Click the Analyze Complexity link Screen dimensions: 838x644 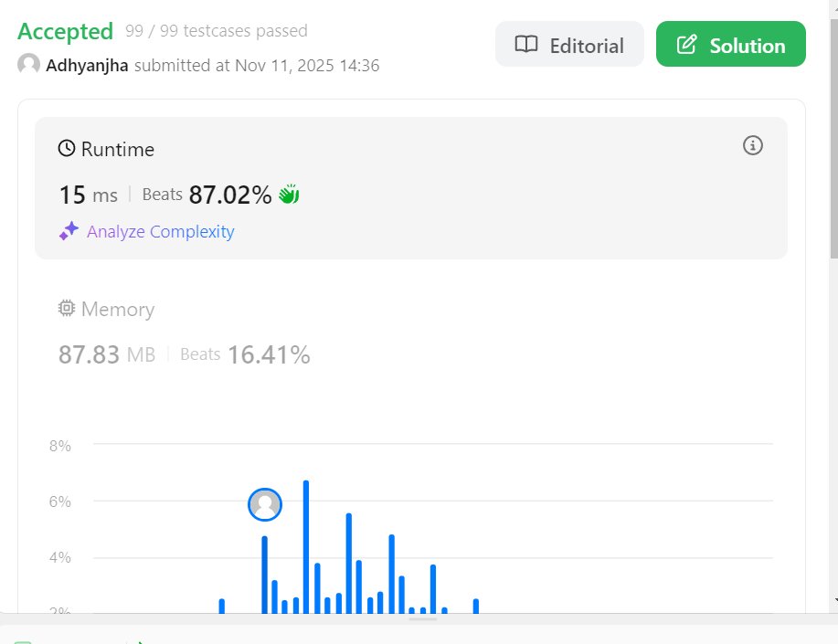[x=160, y=231]
